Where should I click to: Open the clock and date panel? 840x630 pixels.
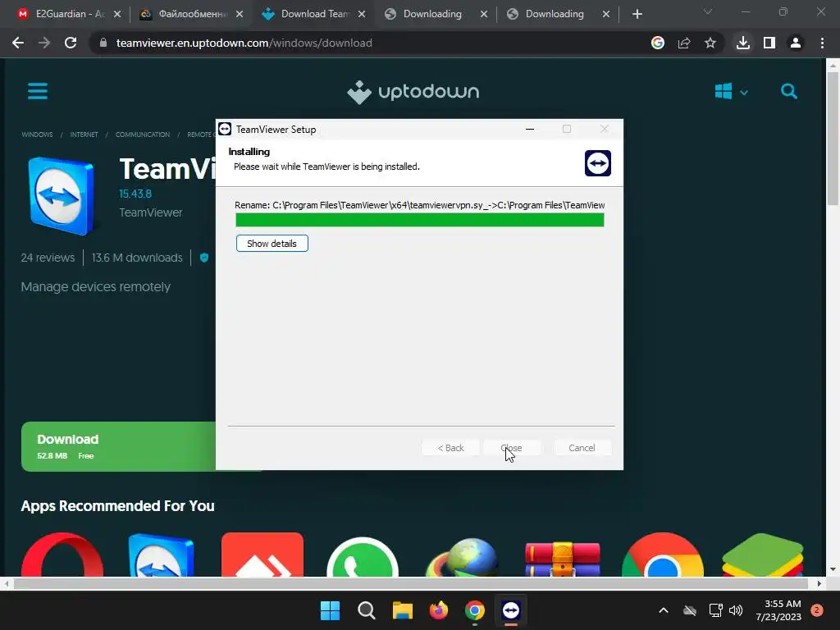pos(778,610)
